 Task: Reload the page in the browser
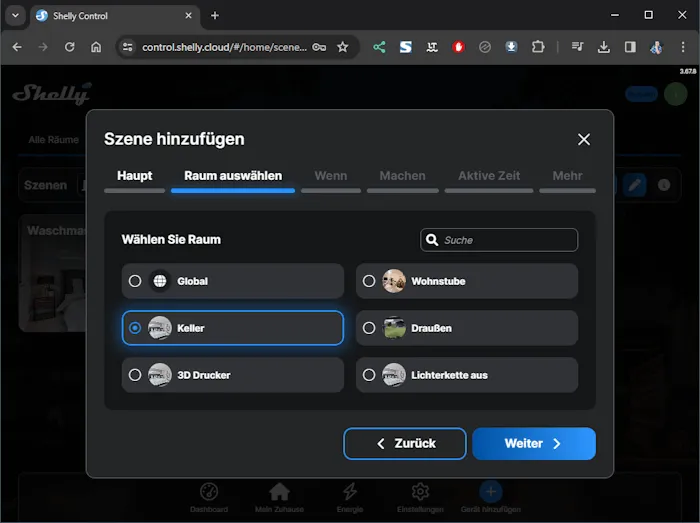[x=70, y=47]
